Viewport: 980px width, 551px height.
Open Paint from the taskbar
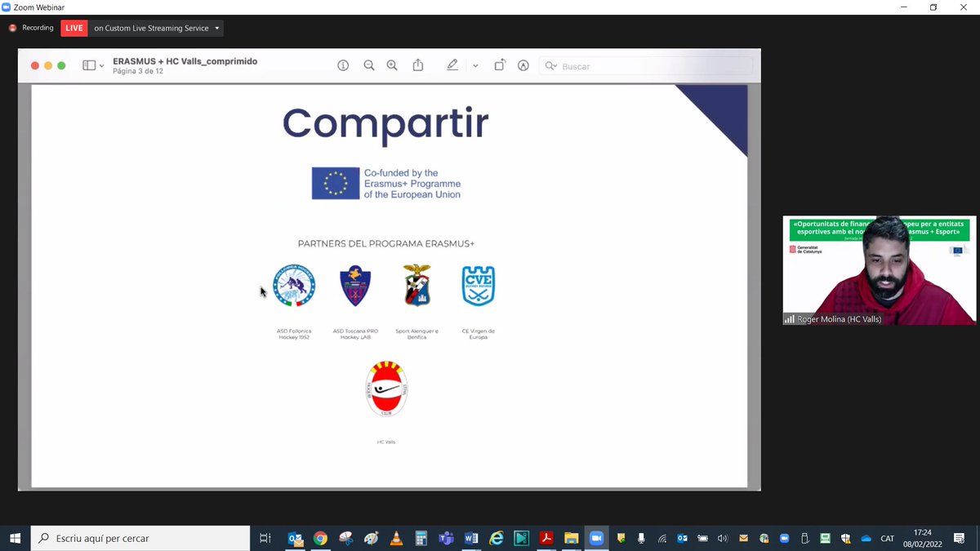[x=371, y=538]
